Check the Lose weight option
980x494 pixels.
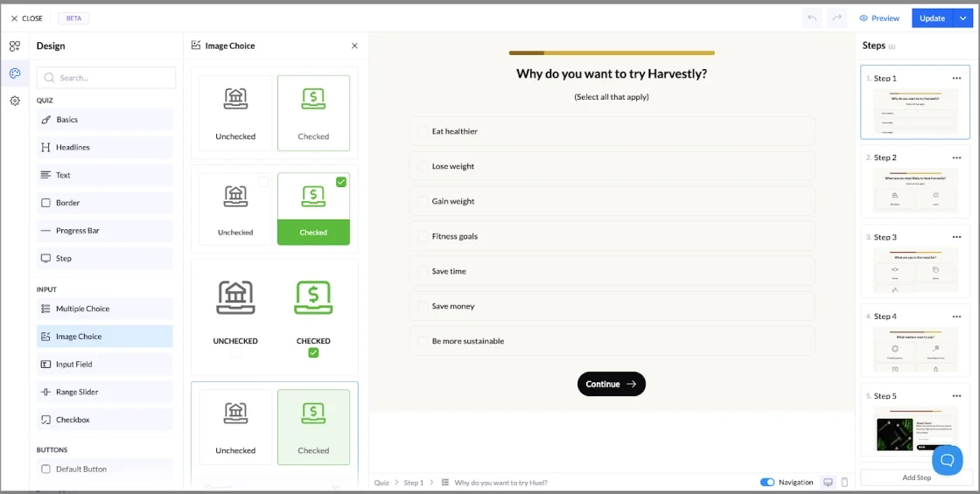[x=612, y=166]
